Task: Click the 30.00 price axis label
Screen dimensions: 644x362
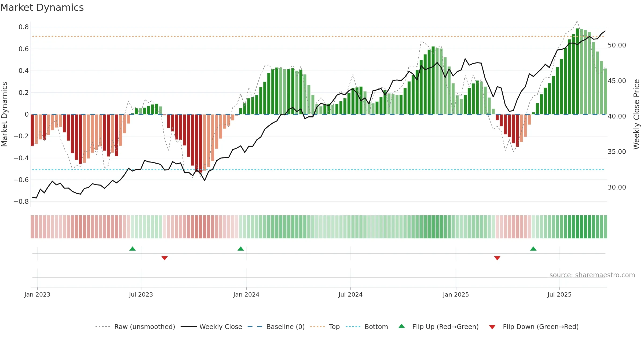Action: (x=617, y=187)
